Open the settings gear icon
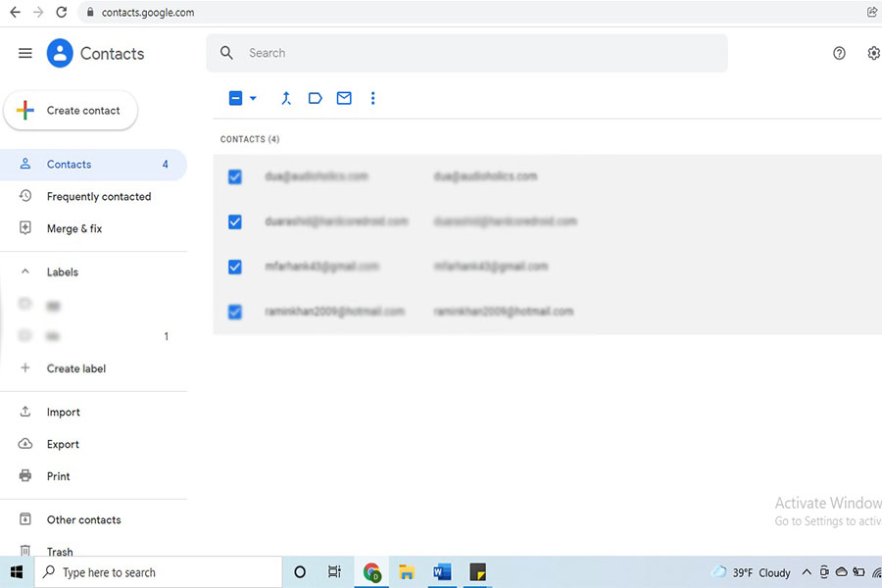 [873, 54]
